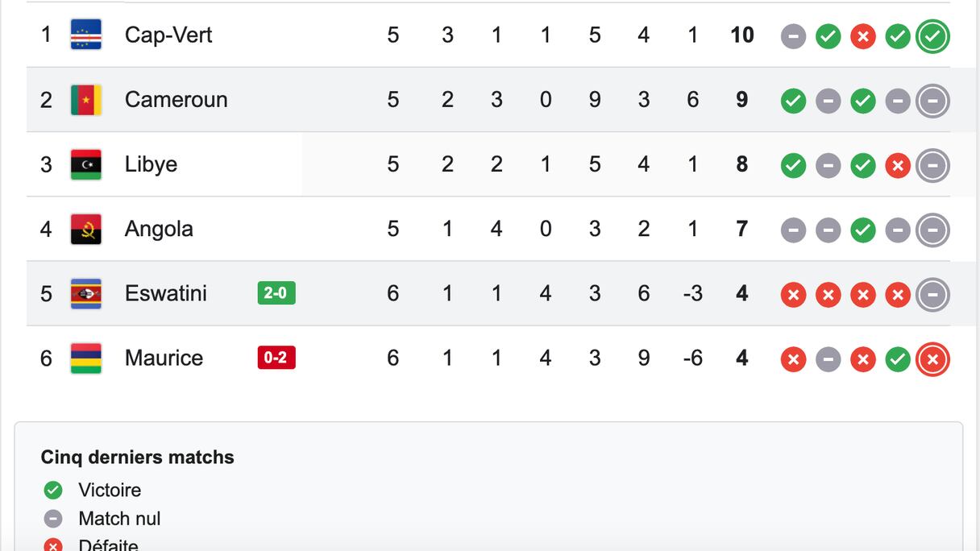
Task: Open the Cap-Vert team page
Action: 168,35
